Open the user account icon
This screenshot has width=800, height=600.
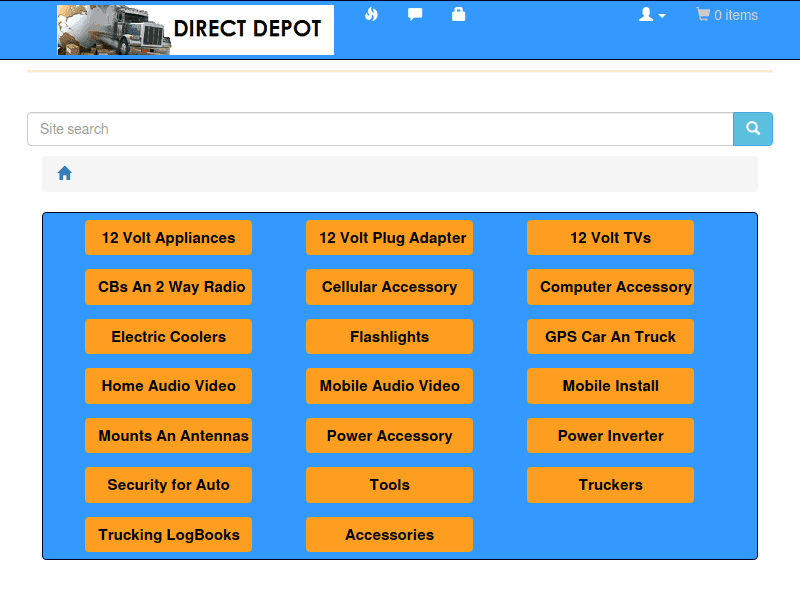pos(647,14)
